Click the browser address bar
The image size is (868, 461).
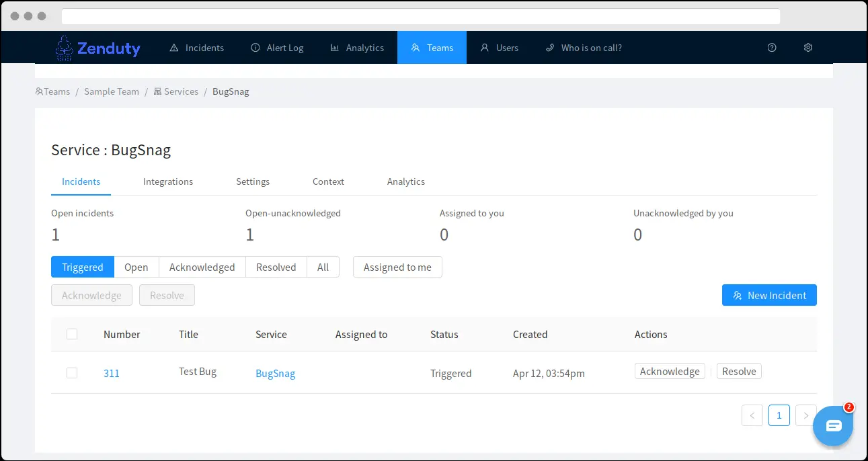pyautogui.click(x=421, y=16)
